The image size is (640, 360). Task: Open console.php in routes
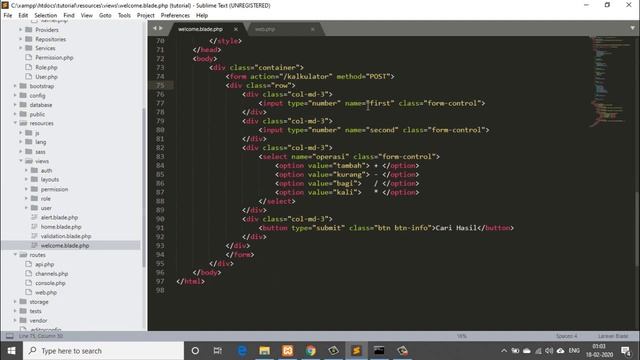(x=50, y=283)
